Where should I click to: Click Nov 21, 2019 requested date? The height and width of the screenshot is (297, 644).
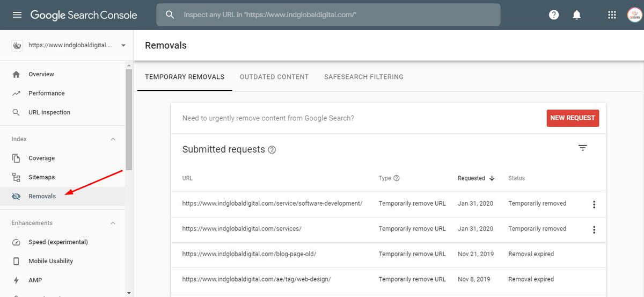(475, 254)
